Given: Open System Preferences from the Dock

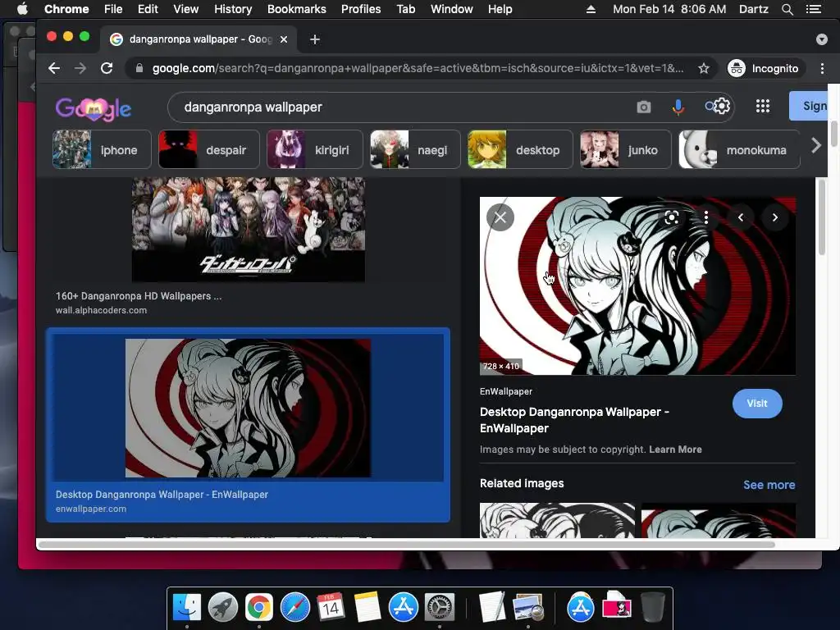Looking at the screenshot, I should [x=440, y=607].
